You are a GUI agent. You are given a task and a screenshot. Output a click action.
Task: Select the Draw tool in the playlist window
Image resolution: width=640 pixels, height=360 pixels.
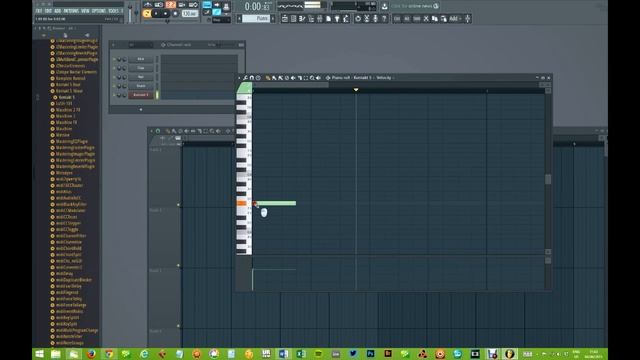tap(168, 131)
